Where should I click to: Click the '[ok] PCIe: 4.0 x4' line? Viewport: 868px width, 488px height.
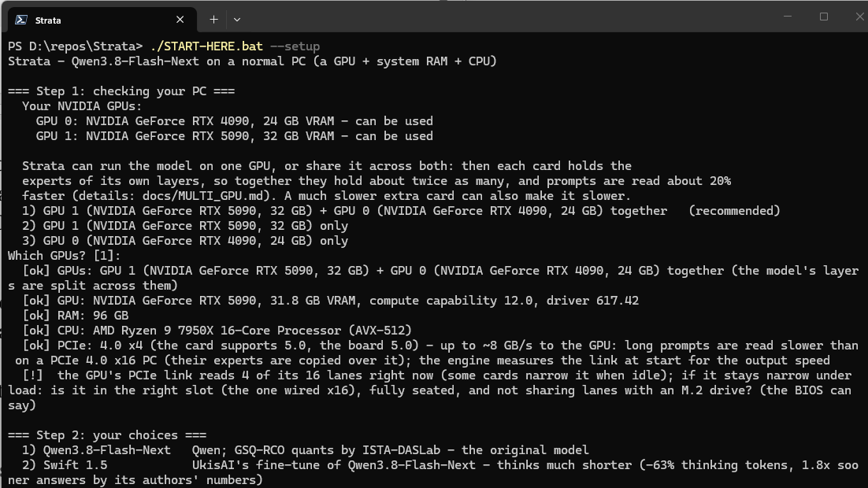tap(433, 353)
